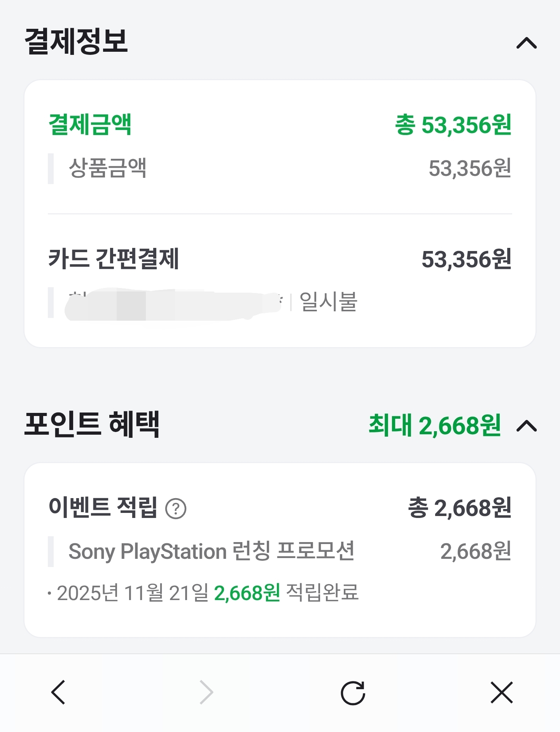Tap the green 결제금액 label
This screenshot has height=732, width=560.
90,125
